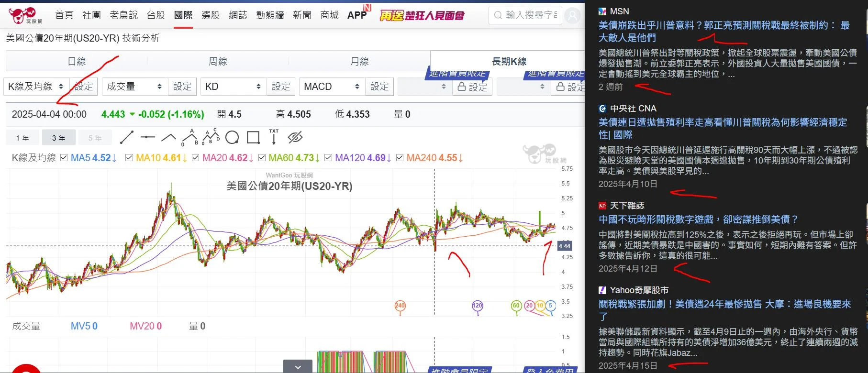Open the 老鳥說 menu
Viewport: 868px width, 373px height.
[123, 15]
